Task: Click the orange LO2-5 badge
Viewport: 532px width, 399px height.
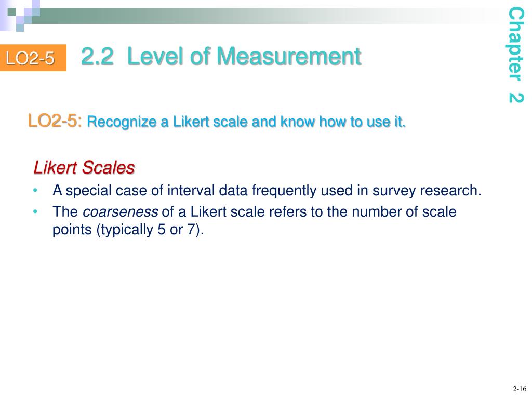Action: pos(30,58)
